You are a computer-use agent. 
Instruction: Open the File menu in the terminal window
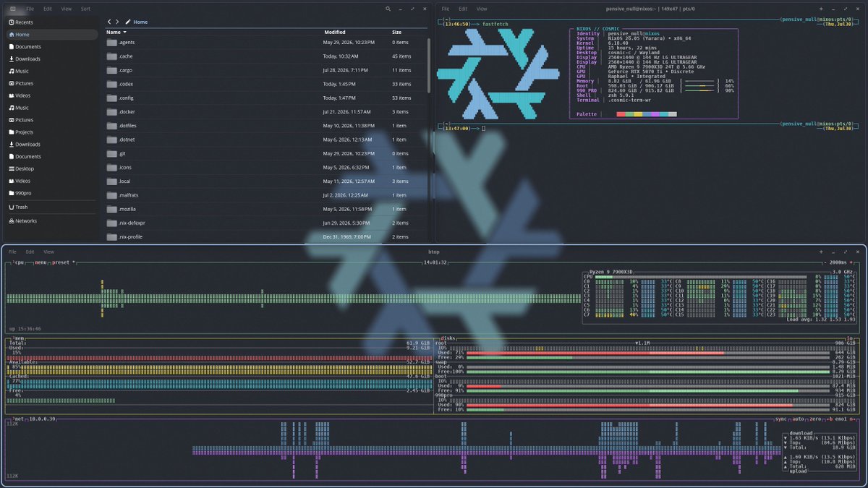point(445,9)
